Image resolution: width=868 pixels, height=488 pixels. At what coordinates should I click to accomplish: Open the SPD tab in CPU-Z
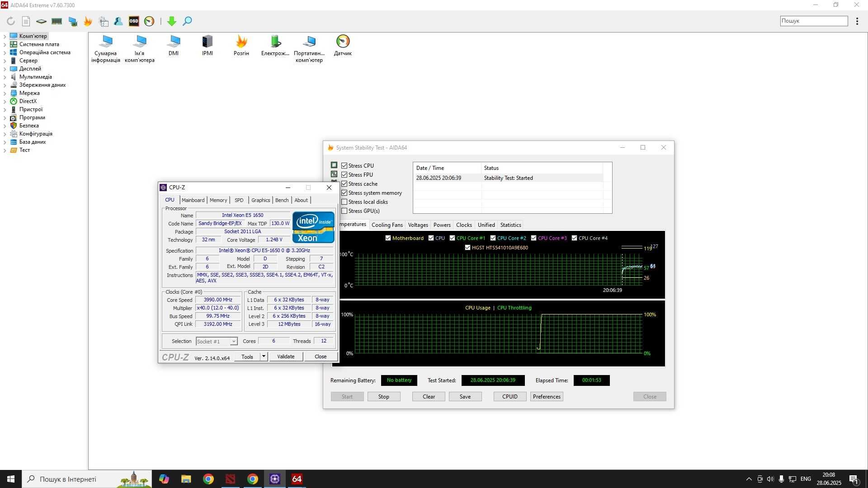[x=239, y=200]
